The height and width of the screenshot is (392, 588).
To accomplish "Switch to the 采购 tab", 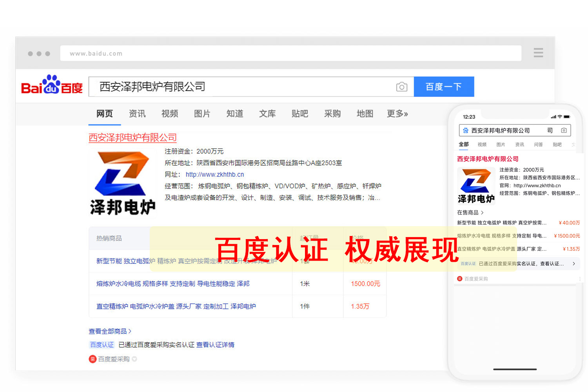I will (332, 114).
